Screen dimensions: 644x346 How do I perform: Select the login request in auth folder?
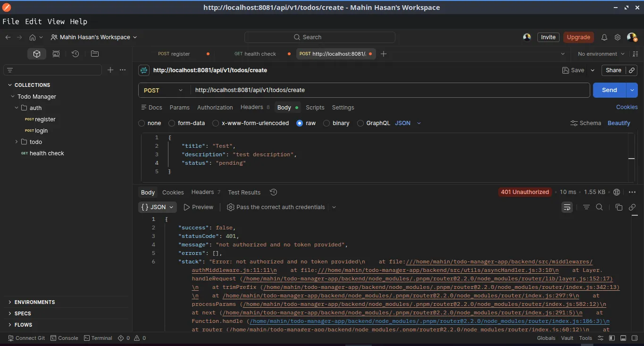pos(41,131)
